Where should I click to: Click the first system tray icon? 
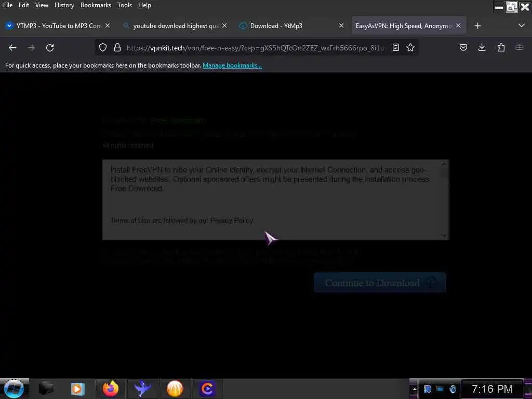(x=428, y=389)
